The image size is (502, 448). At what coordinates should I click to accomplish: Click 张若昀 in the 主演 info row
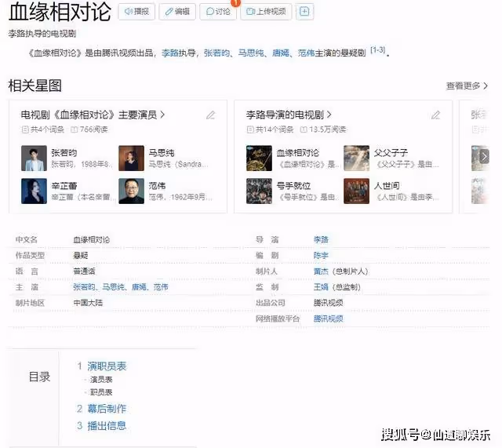point(84,287)
